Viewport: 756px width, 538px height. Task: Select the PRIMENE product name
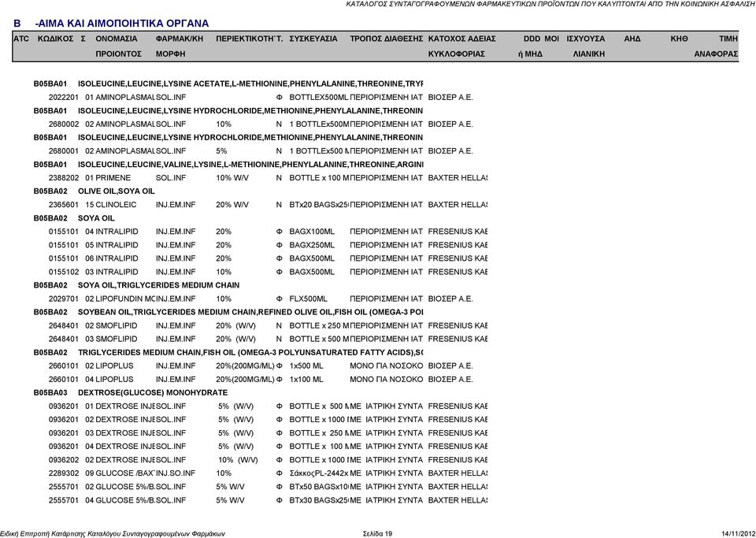(x=113, y=178)
